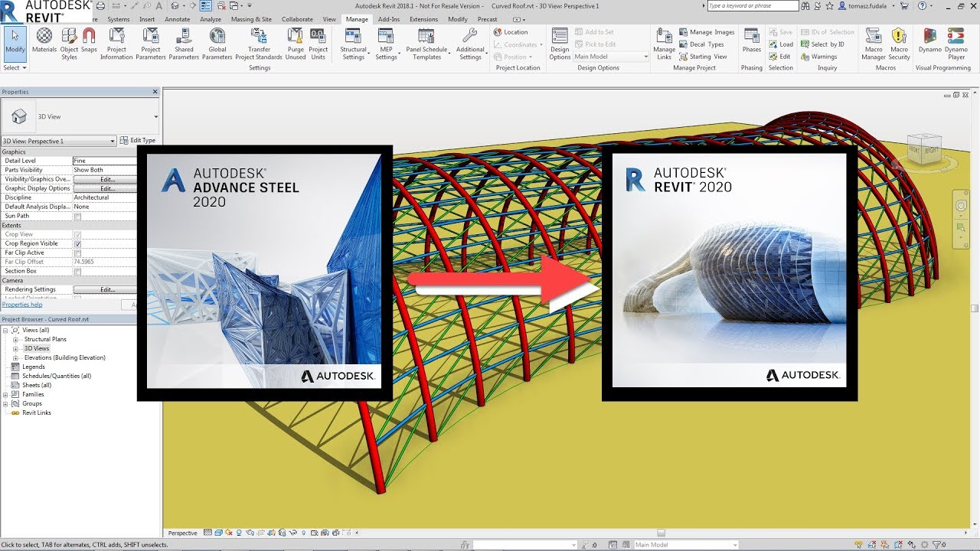Toggle the Sun Path checkbox
This screenshot has width=980, height=551.
pyautogui.click(x=77, y=216)
